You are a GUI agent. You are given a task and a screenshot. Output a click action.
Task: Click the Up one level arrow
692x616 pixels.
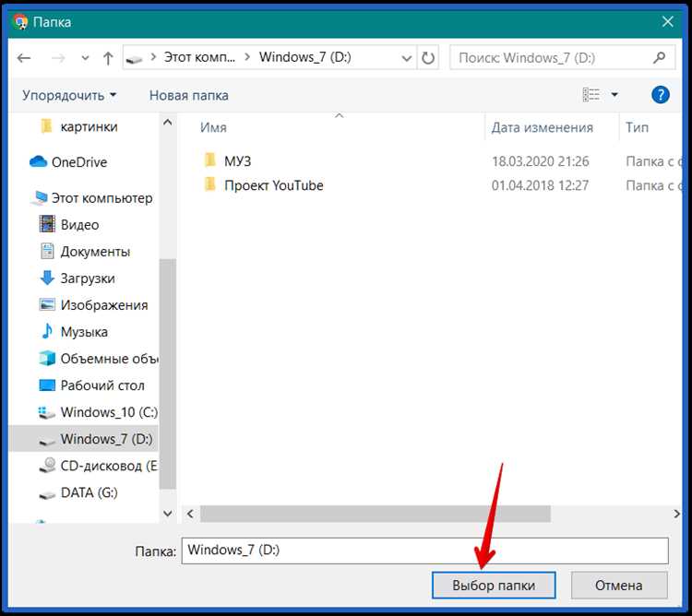(x=108, y=58)
